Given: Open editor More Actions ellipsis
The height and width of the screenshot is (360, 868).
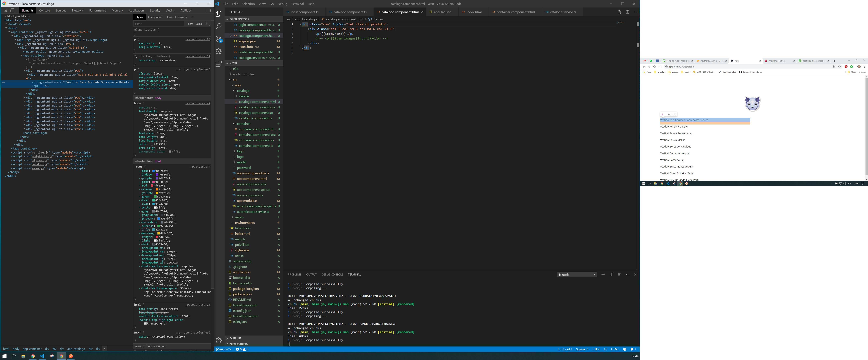Looking at the screenshot, I should 635,12.
